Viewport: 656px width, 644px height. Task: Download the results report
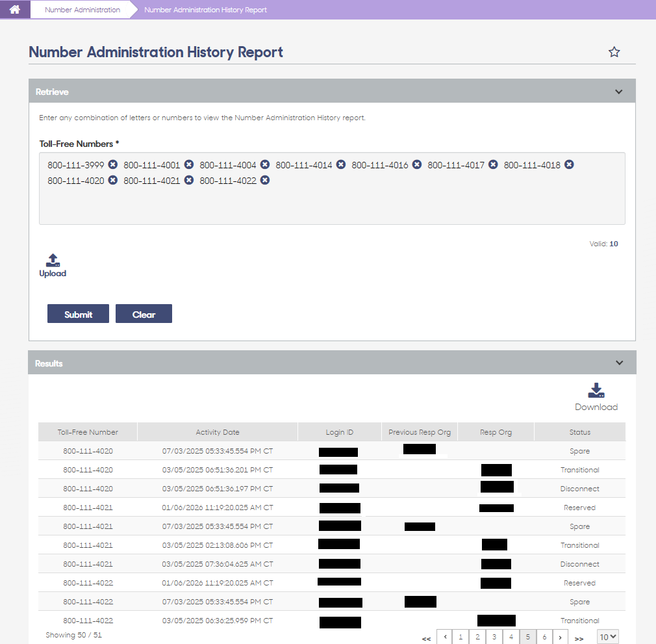point(596,396)
